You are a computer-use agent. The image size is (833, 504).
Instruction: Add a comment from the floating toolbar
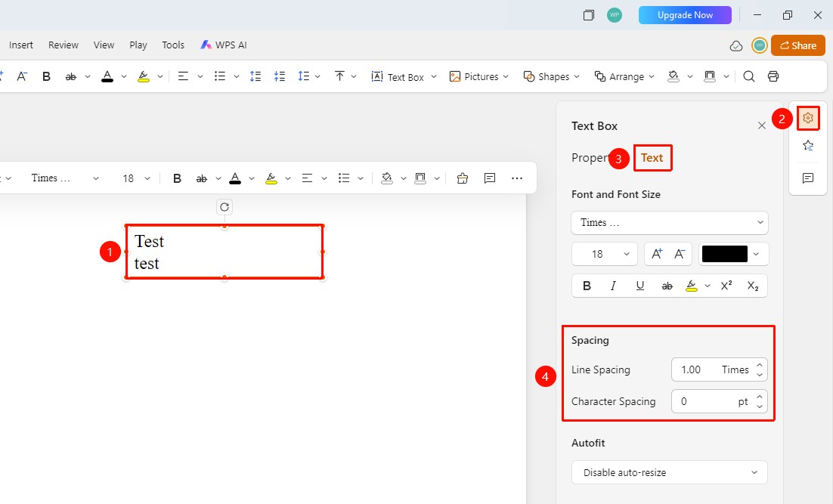[490, 178]
